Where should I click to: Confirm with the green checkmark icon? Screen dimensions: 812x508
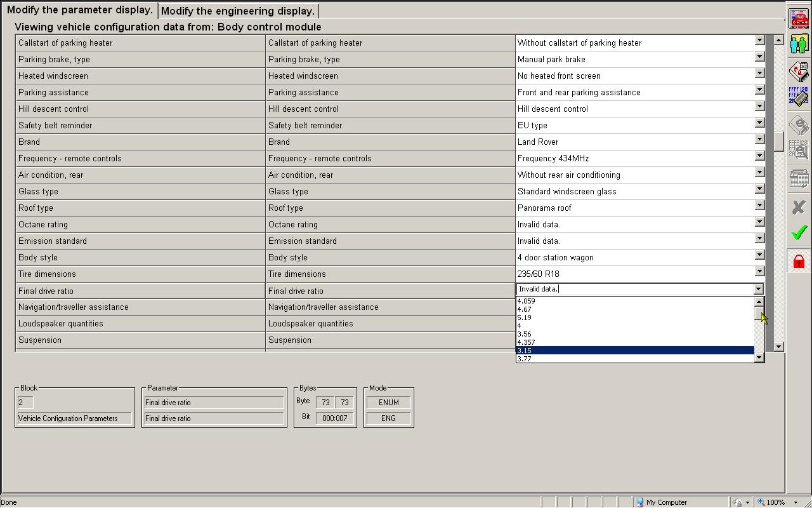click(x=799, y=232)
